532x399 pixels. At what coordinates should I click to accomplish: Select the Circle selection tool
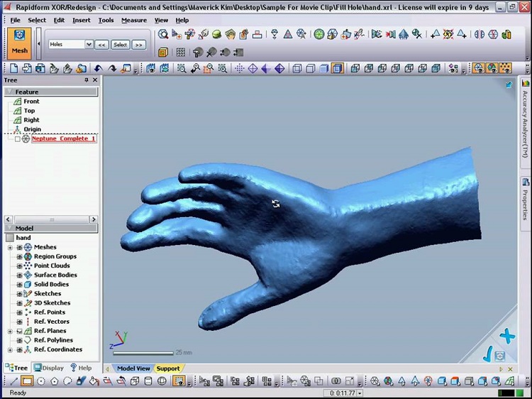41,381
